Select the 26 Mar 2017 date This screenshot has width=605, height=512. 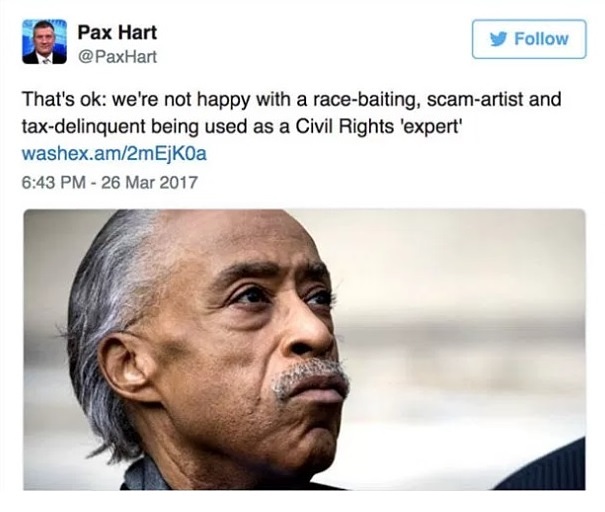point(150,182)
